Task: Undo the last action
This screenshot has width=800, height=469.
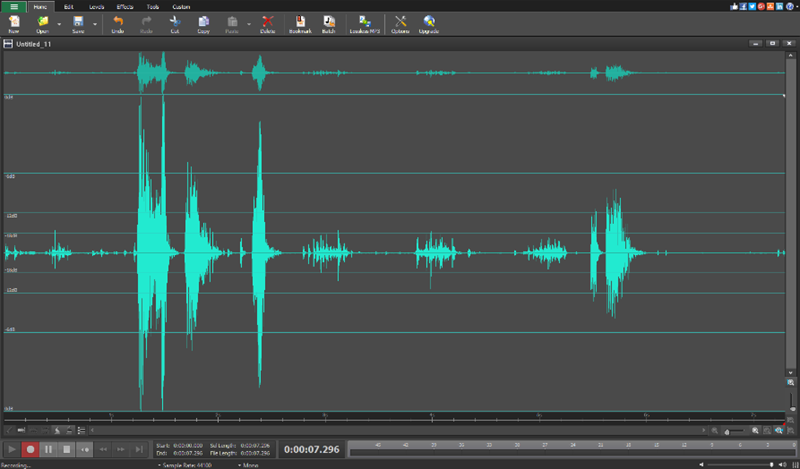Action: click(118, 24)
